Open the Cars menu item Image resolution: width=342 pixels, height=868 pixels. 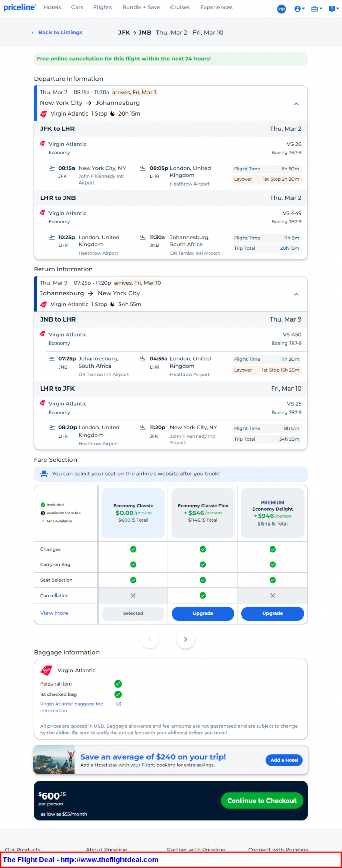77,7
